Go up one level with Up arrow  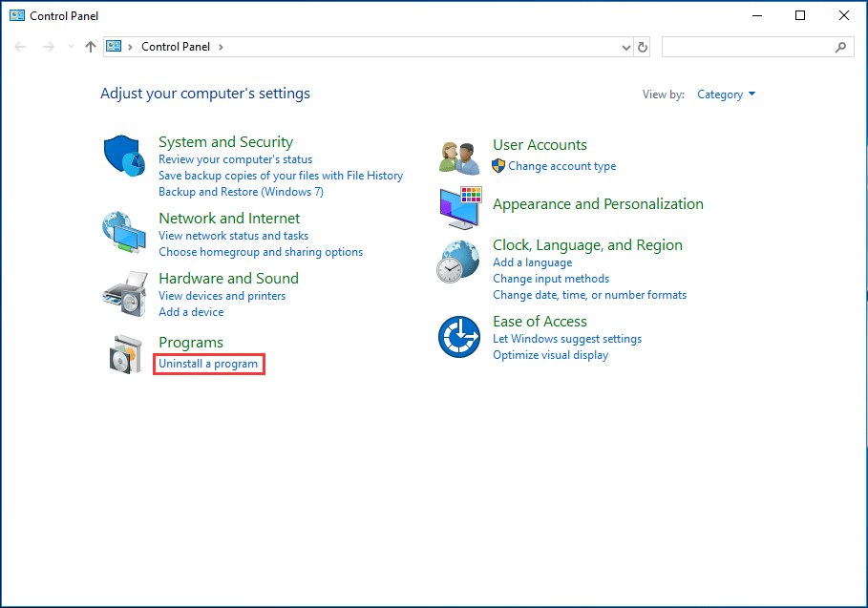click(91, 47)
